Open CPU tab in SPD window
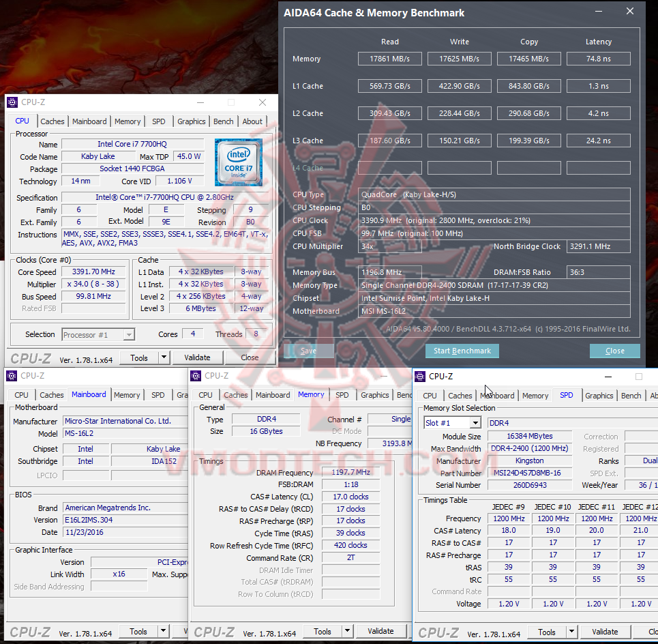The width and height of the screenshot is (658, 644). pyautogui.click(x=430, y=396)
